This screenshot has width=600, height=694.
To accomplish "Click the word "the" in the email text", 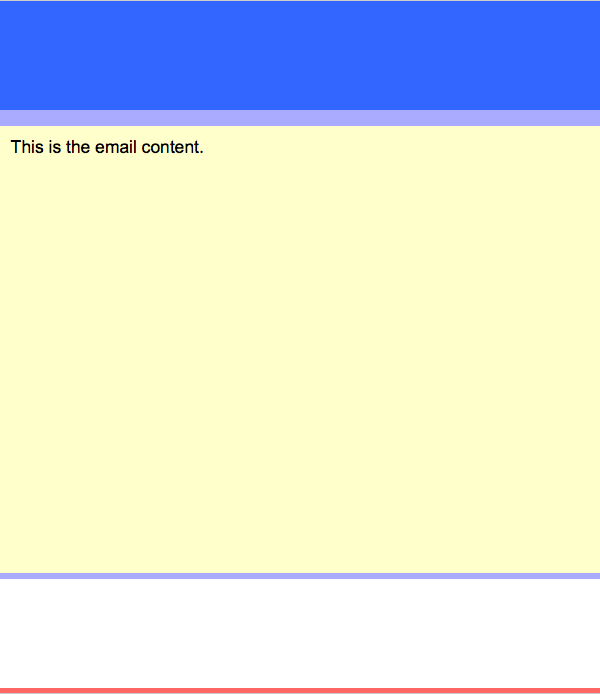I will (x=78, y=147).
